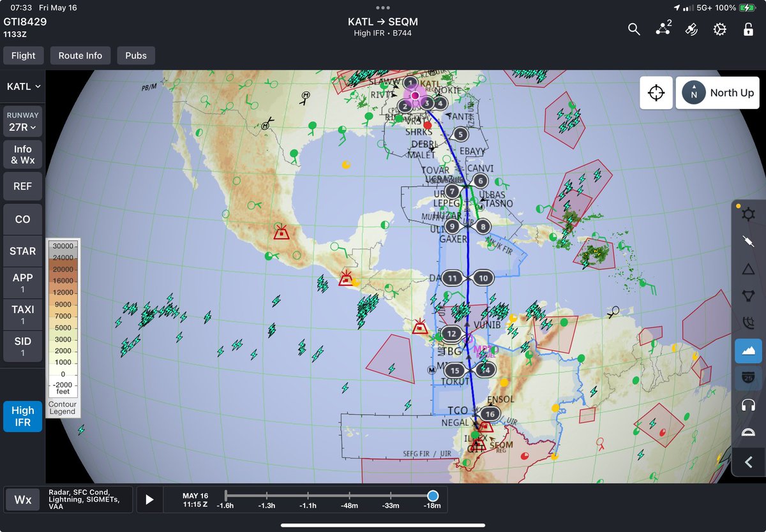
Task: Expand the KATL airport selector
Action: pyautogui.click(x=22, y=86)
